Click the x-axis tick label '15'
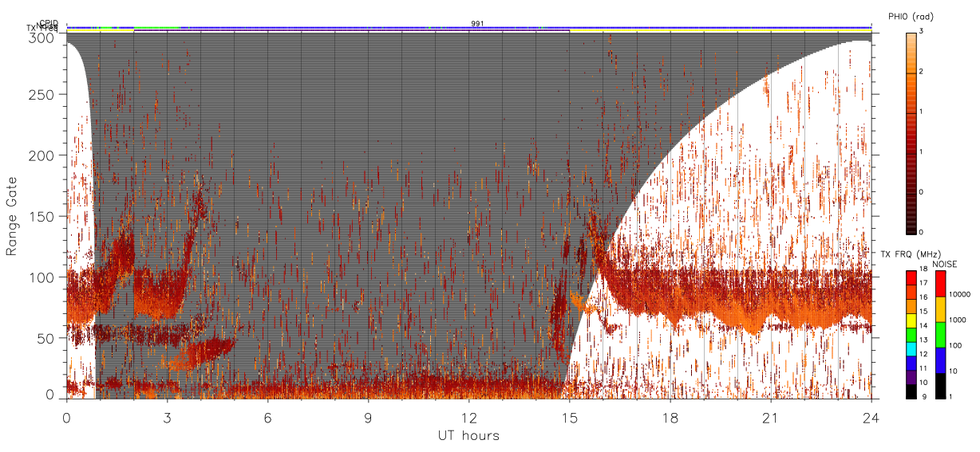 (x=569, y=416)
